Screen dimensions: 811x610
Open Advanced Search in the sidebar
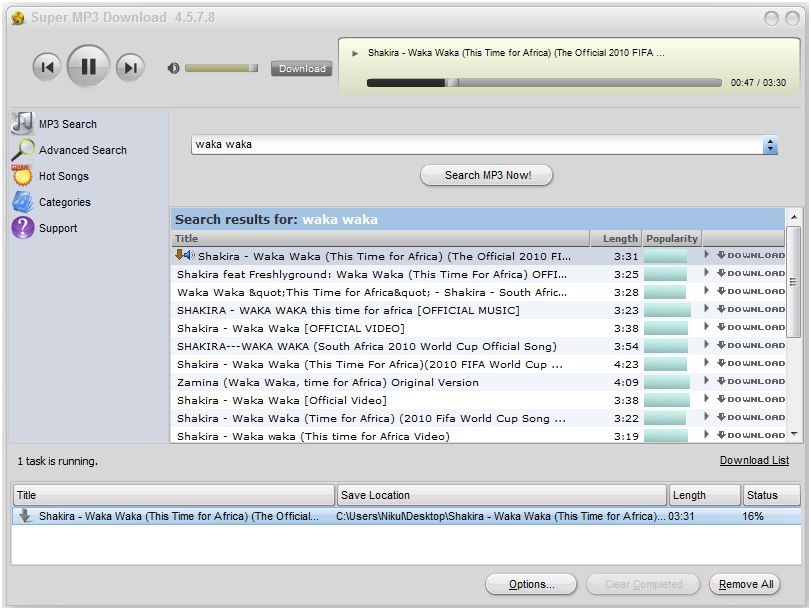83,150
